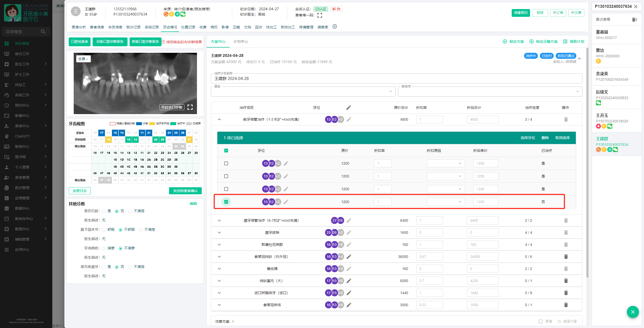This screenshot has height=328, width=644.
Task: Click the green floating close button
Action: point(633,312)
